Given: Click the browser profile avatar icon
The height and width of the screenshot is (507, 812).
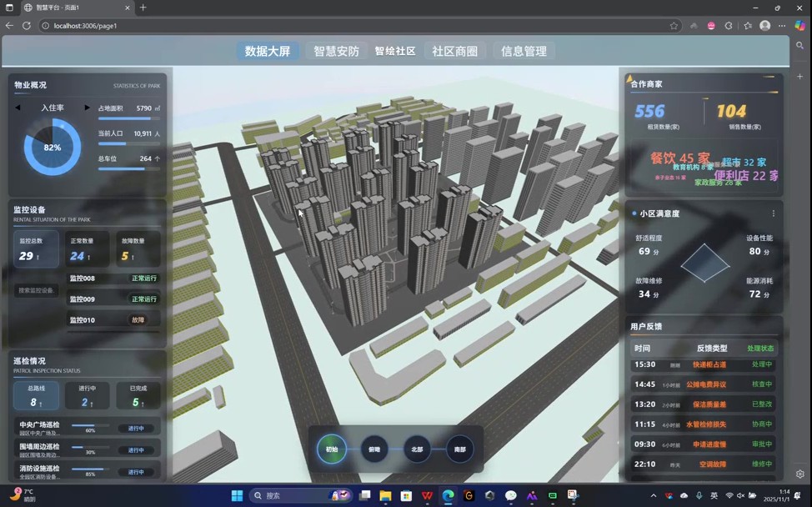Looking at the screenshot, I should pyautogui.click(x=764, y=26).
